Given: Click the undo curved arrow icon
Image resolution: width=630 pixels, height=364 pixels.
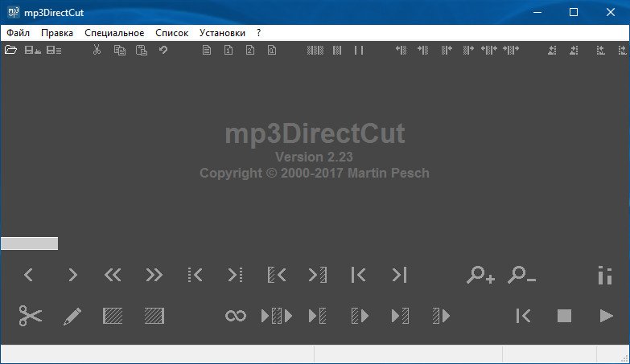Looking at the screenshot, I should pyautogui.click(x=163, y=50).
